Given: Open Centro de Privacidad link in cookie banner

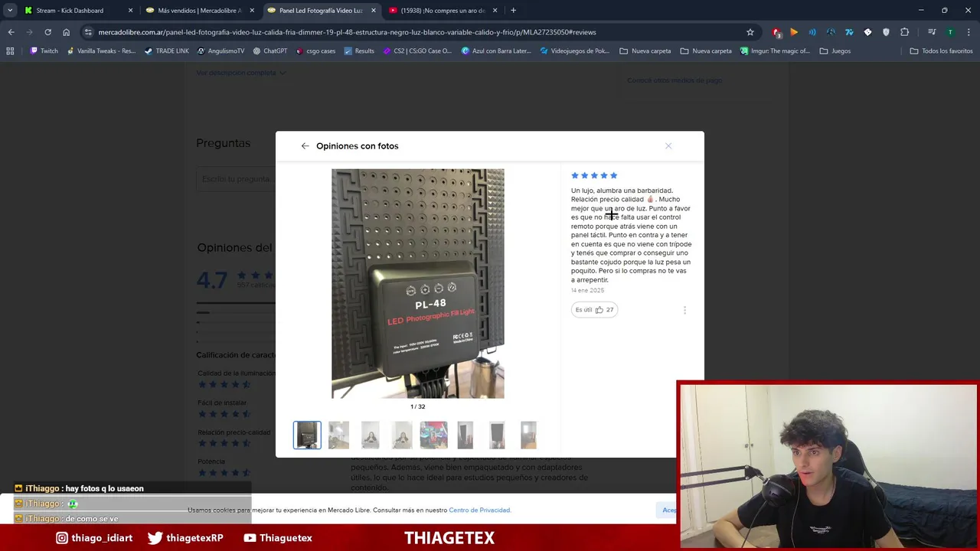Looking at the screenshot, I should [479, 510].
